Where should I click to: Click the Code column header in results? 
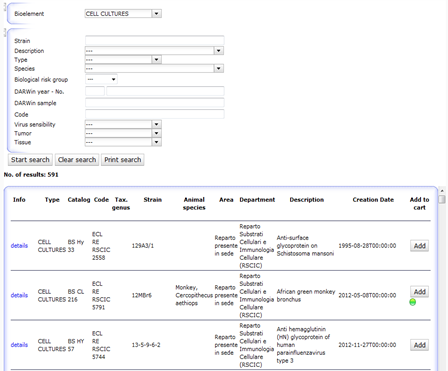pyautogui.click(x=101, y=200)
